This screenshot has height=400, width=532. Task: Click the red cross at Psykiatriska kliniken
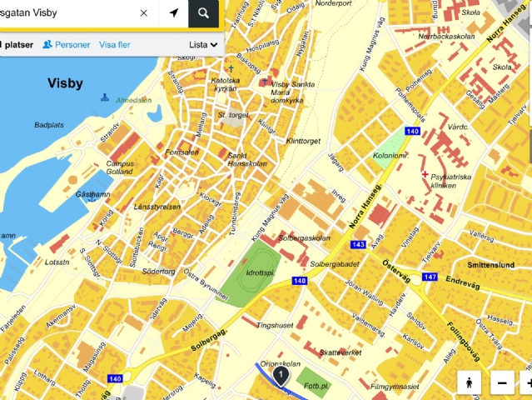tap(425, 174)
